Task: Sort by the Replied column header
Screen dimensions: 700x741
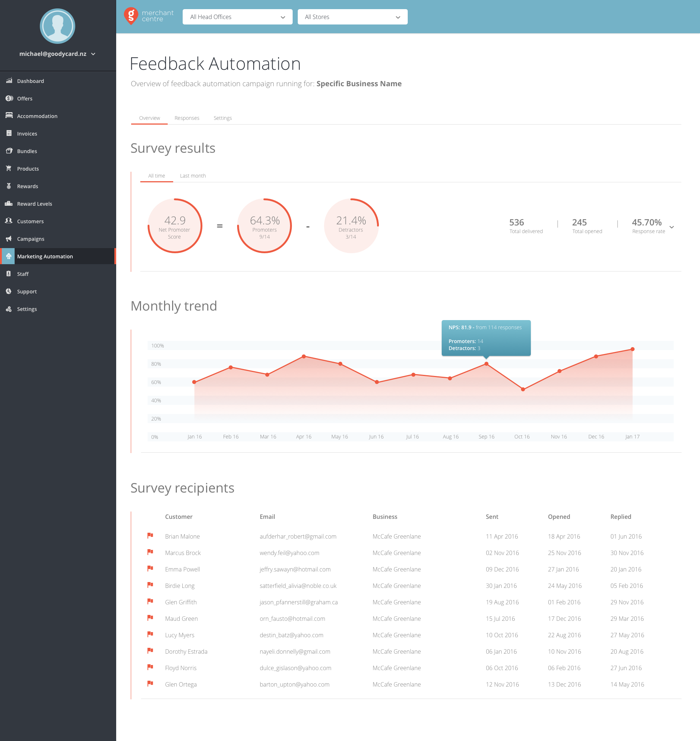Action: point(620,516)
